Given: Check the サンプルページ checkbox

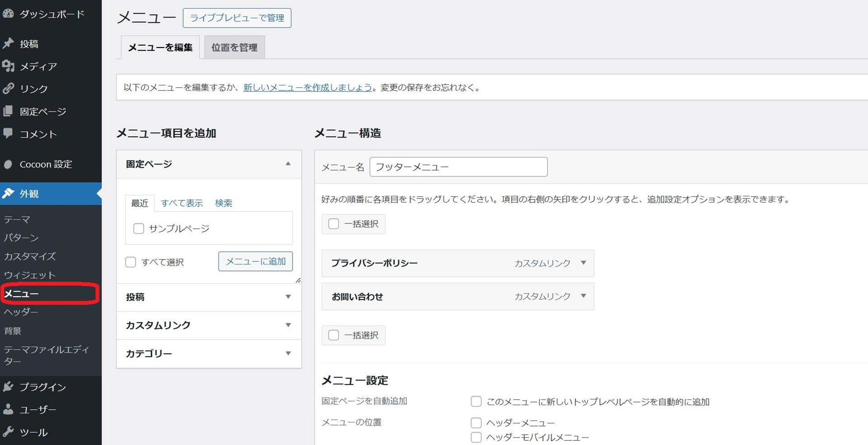Looking at the screenshot, I should pos(139,228).
